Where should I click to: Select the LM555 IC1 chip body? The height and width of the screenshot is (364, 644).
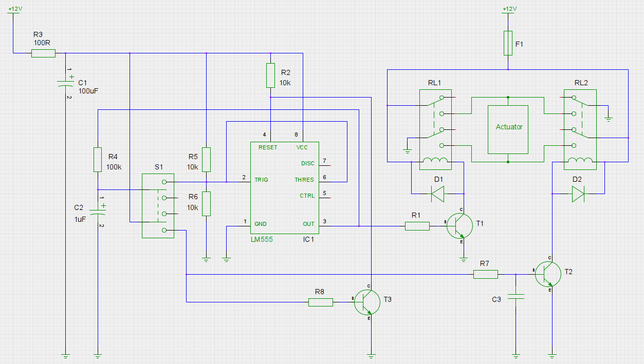coord(284,187)
